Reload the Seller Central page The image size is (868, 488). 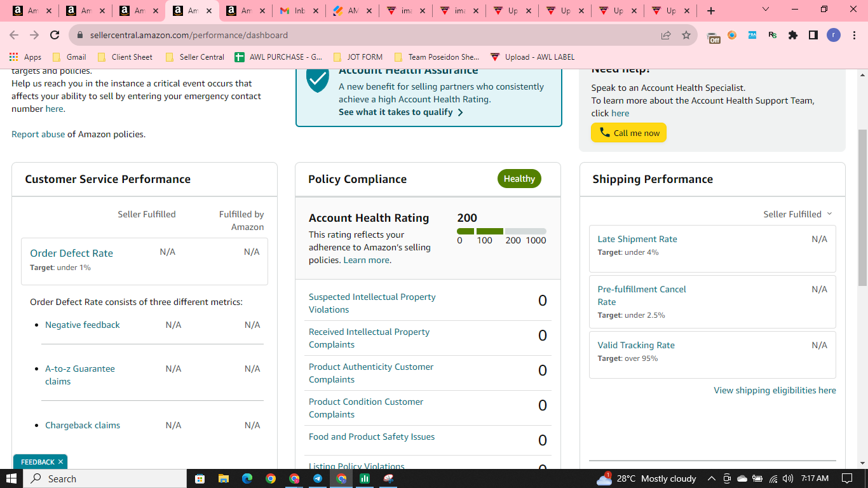coord(55,36)
